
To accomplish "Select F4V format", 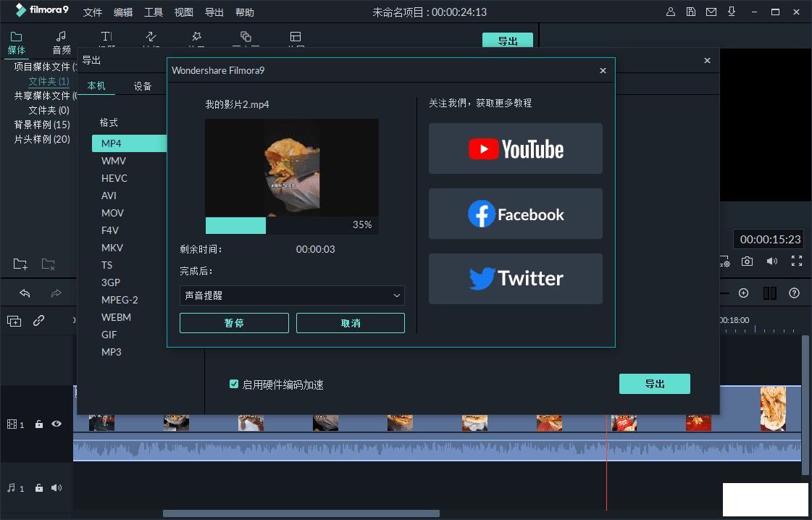I will [x=111, y=230].
